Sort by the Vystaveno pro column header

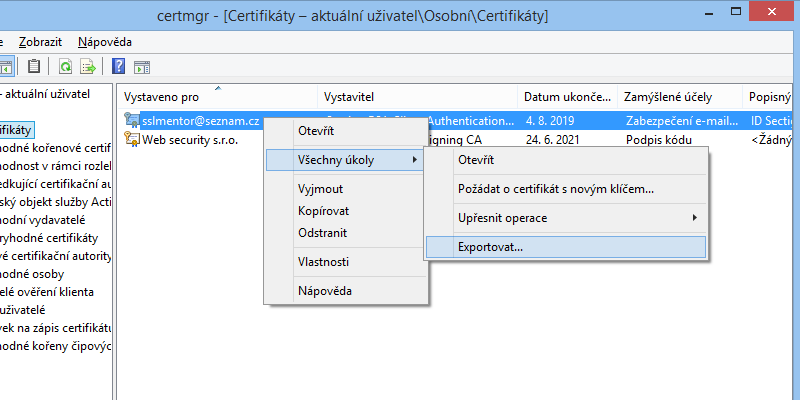coord(216,97)
